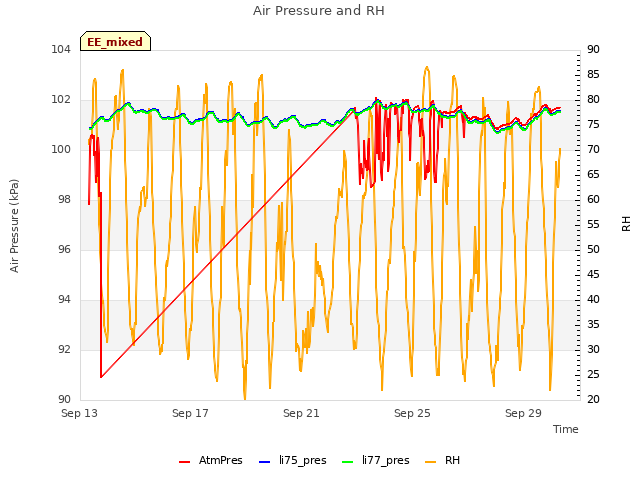Click the Time axis label
Image resolution: width=640 pixels, height=480 pixels.
click(566, 429)
